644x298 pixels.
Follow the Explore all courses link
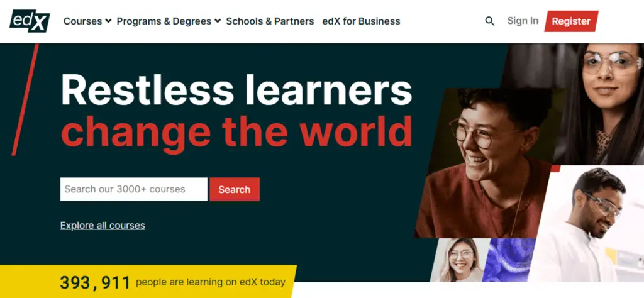(x=103, y=225)
